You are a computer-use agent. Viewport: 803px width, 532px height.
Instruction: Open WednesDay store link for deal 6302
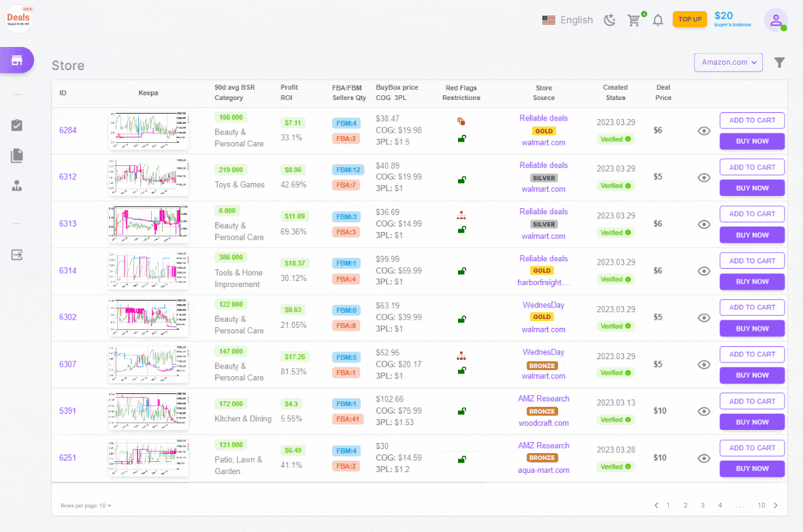[x=543, y=305]
